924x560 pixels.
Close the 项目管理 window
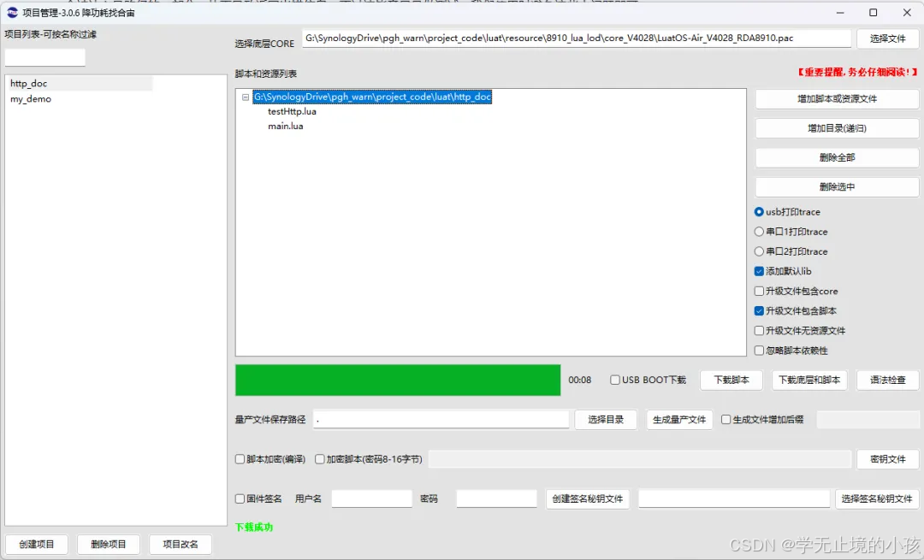907,12
